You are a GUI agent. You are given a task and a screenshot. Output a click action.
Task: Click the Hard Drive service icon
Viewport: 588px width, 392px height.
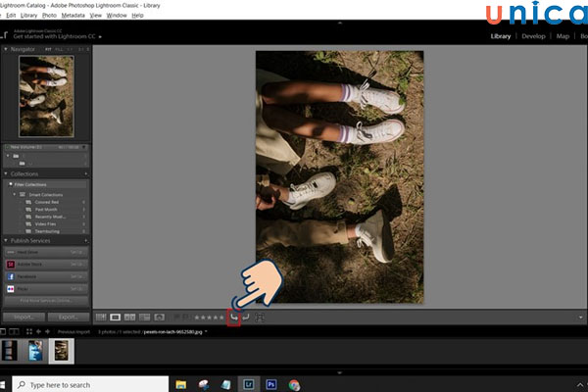(11, 252)
